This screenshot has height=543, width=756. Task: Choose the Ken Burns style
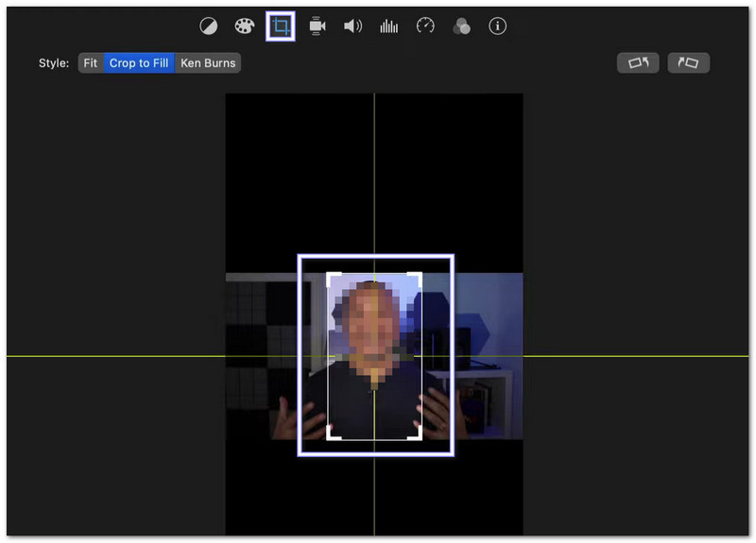(x=208, y=63)
